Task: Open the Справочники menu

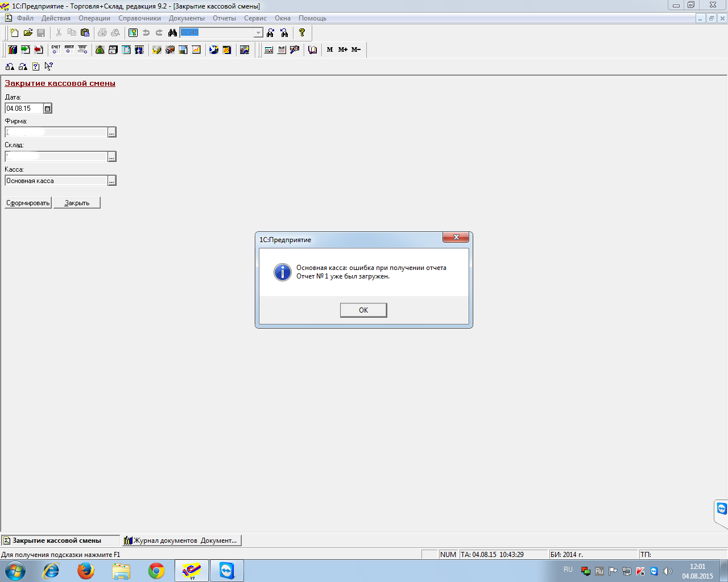Action: 139,18
